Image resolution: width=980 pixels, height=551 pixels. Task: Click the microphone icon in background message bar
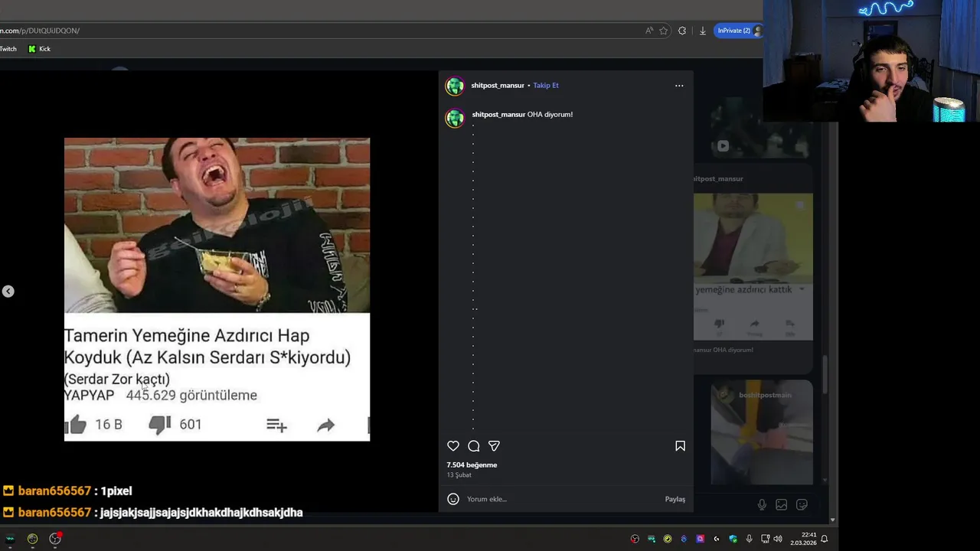[762, 504]
